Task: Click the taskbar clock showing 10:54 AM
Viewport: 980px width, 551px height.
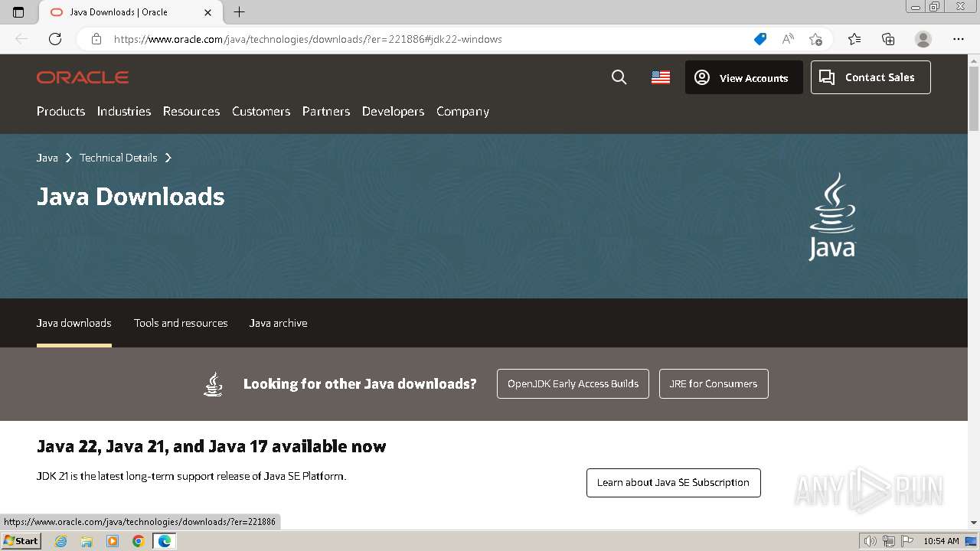Action: point(941,541)
